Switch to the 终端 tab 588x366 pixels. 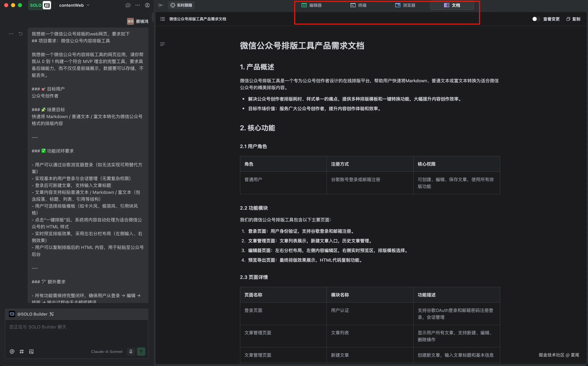coord(358,5)
